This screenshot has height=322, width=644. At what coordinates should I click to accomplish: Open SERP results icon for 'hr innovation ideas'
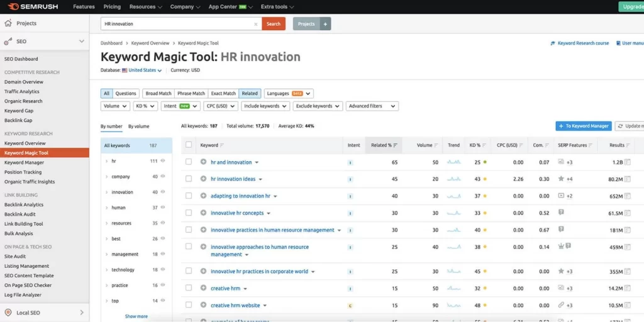coord(627,179)
